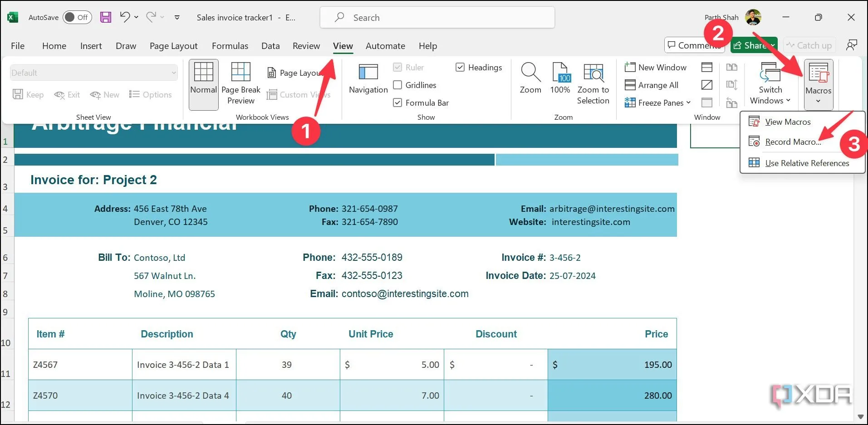This screenshot has height=425, width=868.
Task: Toggle AutoSave switch
Action: pos(77,18)
